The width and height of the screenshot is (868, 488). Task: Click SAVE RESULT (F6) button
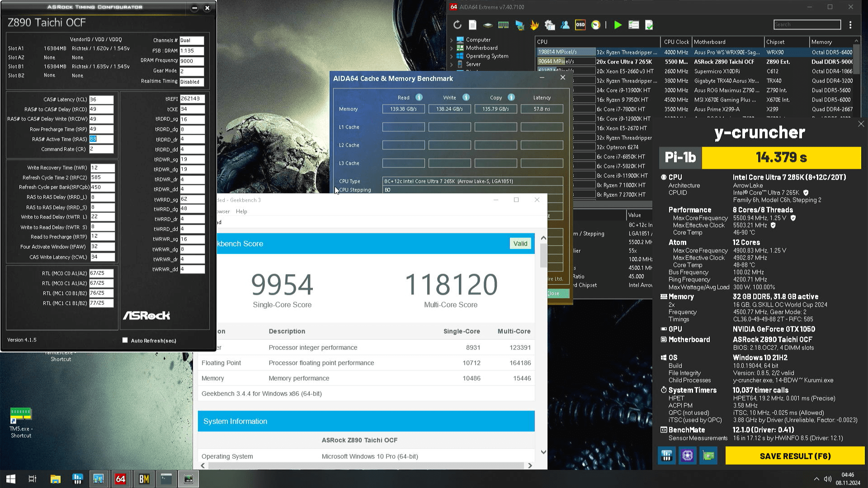795,456
